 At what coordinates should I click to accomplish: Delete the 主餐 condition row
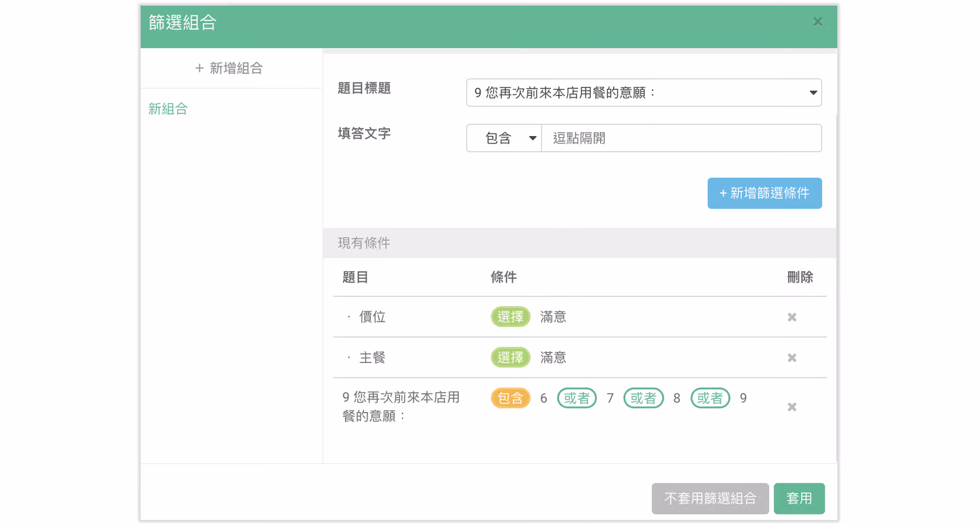click(792, 358)
